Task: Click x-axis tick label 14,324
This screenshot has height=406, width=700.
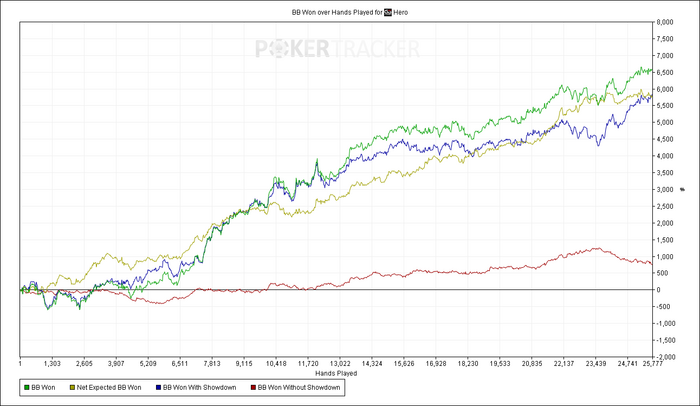Action: point(372,364)
